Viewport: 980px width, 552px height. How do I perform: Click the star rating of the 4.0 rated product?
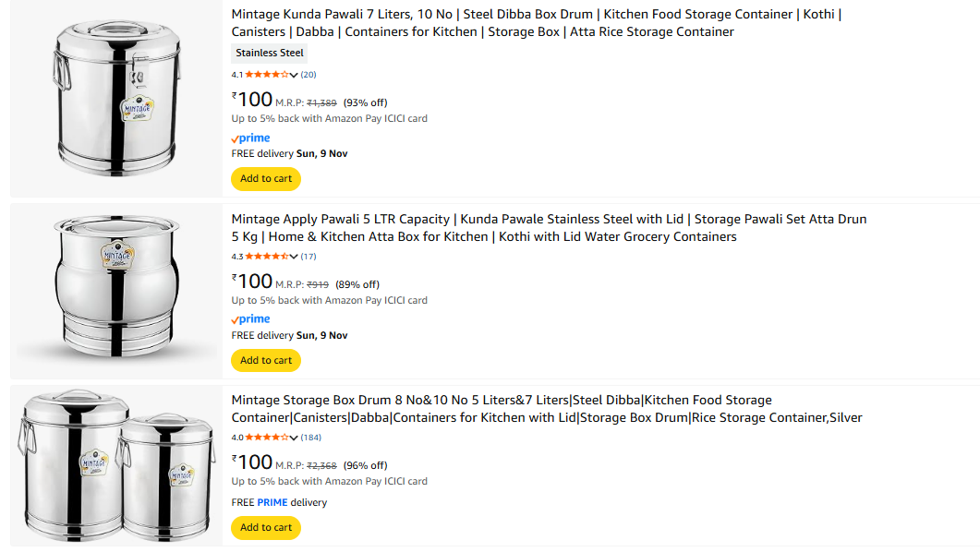click(x=266, y=438)
